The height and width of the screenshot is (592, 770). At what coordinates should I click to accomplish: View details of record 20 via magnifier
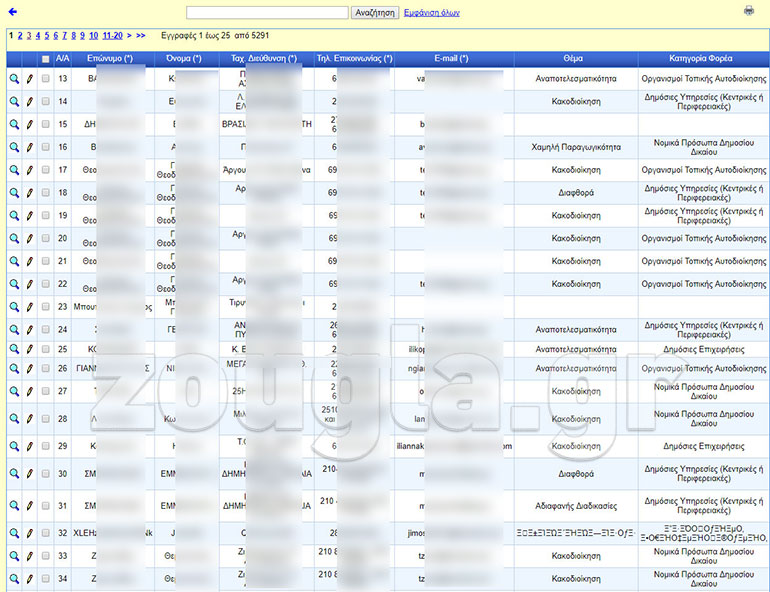(14, 239)
